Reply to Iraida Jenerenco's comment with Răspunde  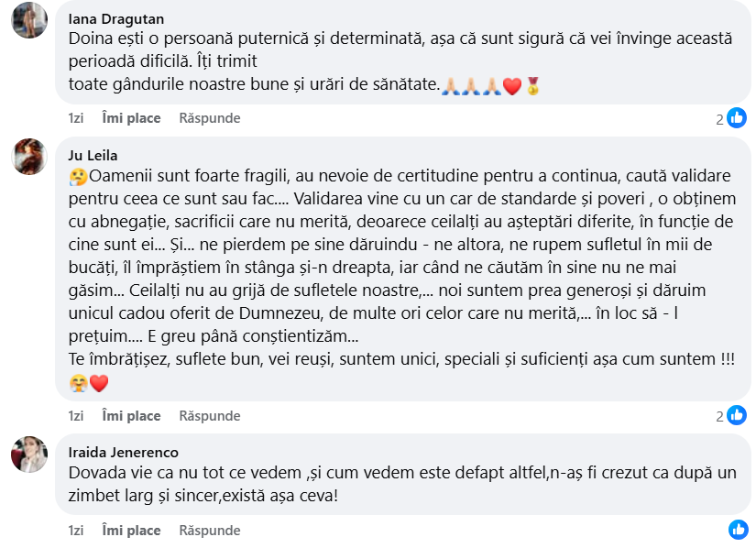click(210, 531)
